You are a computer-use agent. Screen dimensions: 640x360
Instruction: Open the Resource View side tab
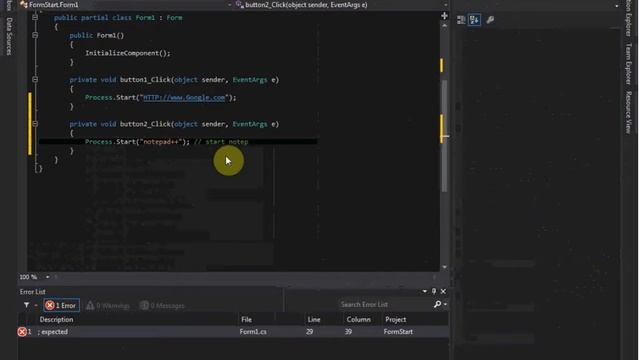[x=629, y=113]
